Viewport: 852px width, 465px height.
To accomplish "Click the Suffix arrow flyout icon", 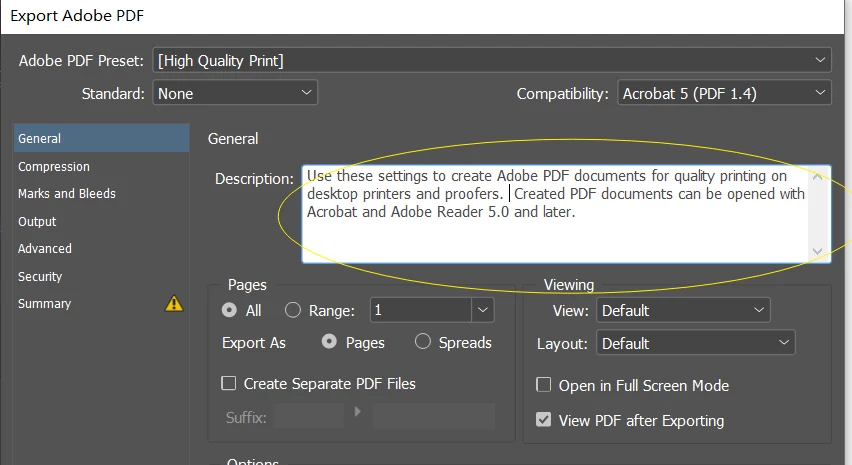I will (x=358, y=412).
